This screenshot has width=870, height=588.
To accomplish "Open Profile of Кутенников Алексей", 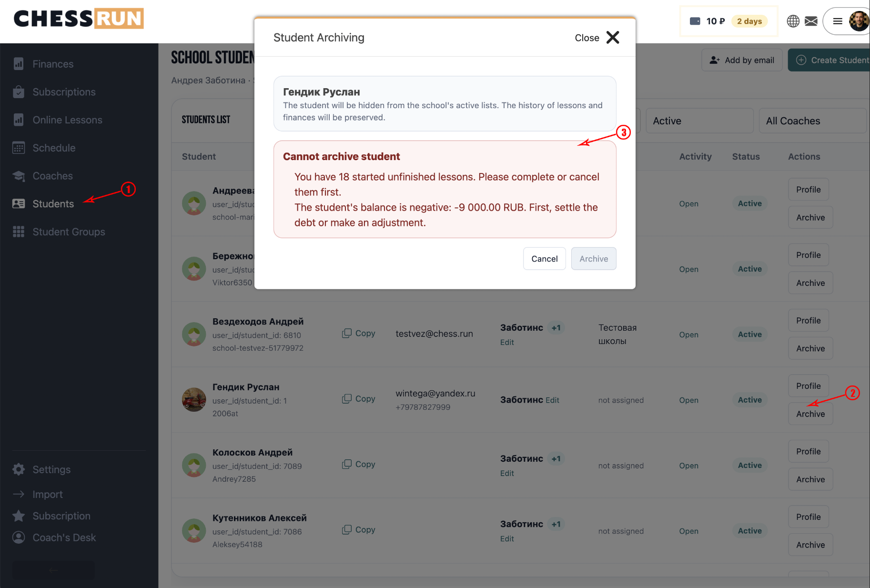I will [809, 517].
